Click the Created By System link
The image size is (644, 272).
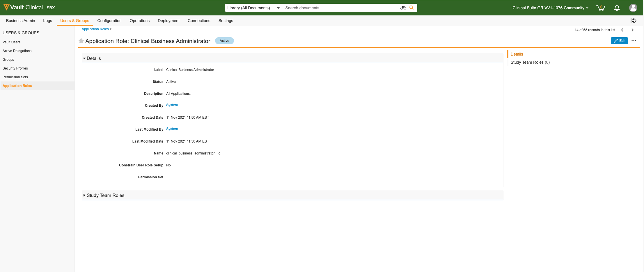coord(172,105)
